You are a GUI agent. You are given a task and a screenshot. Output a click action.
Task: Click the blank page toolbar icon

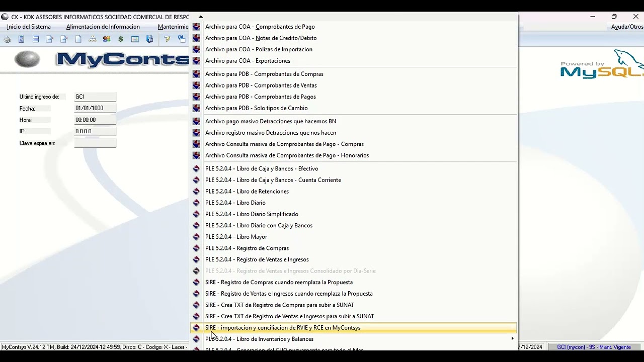78,39
